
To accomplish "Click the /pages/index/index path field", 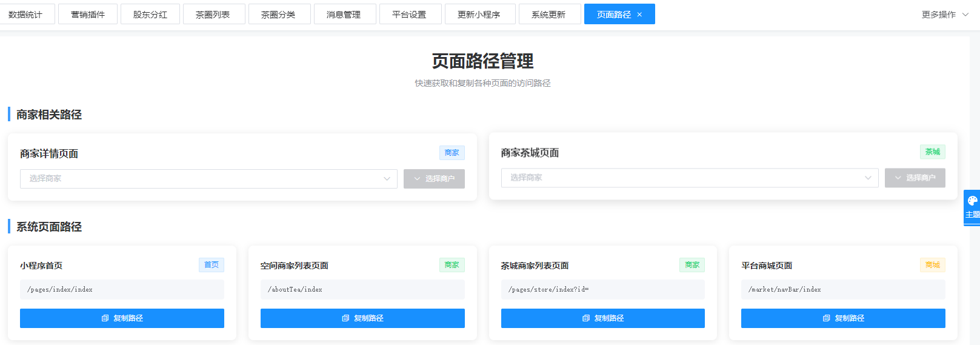I will 122,290.
